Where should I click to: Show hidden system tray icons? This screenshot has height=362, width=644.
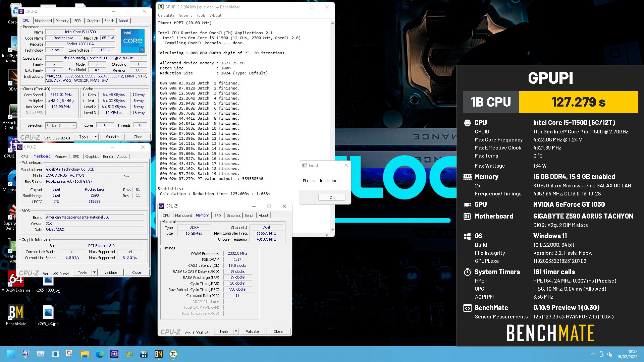pos(593,354)
